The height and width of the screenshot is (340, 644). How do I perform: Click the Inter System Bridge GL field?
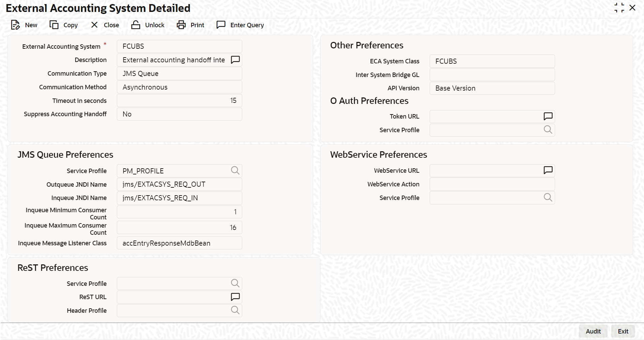coord(492,75)
